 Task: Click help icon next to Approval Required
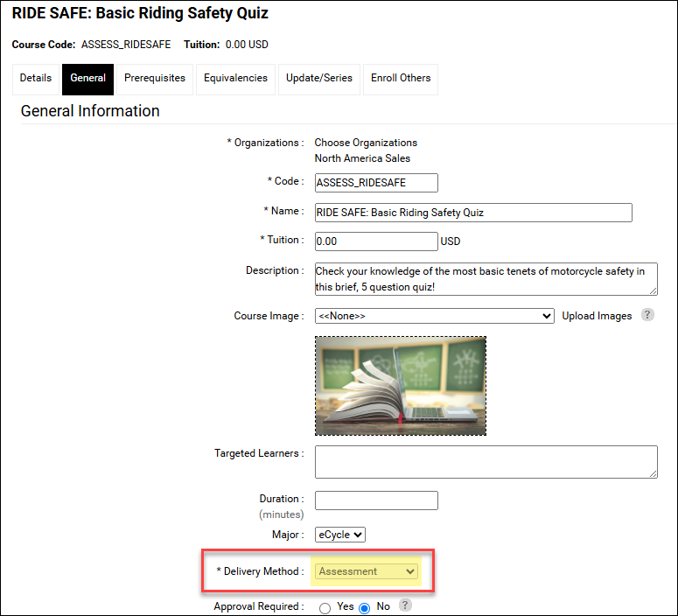(x=405, y=605)
